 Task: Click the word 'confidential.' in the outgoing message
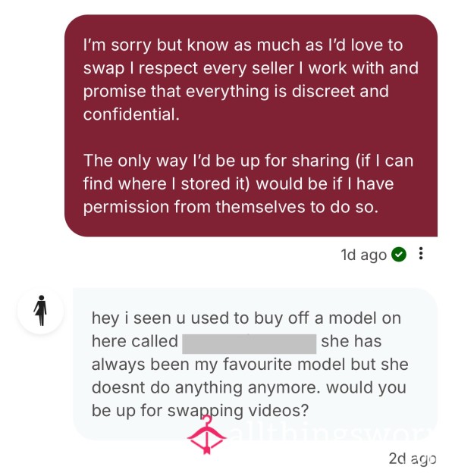point(131,114)
